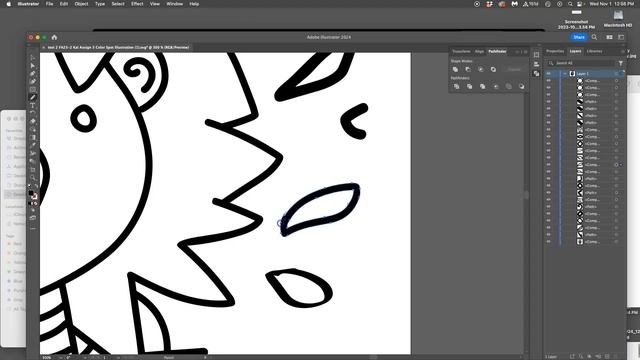Image resolution: width=640 pixels, height=360 pixels.
Task: Select the Curvature tool
Action: (x=33, y=82)
